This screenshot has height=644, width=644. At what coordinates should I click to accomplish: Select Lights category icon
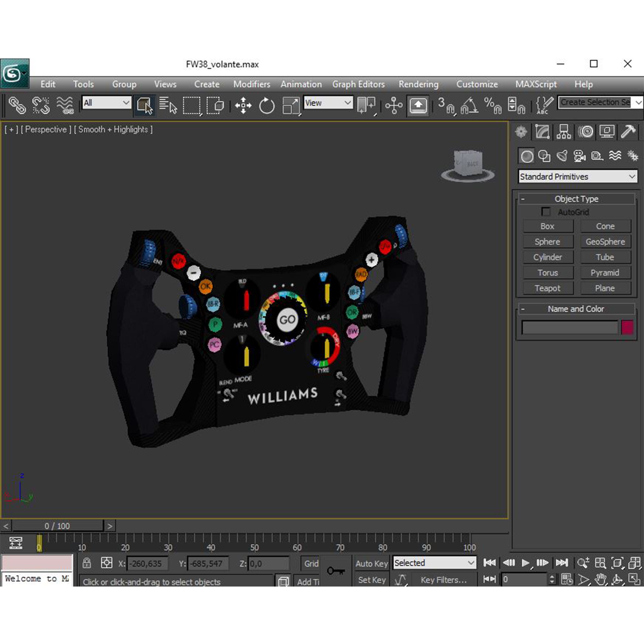pyautogui.click(x=562, y=156)
